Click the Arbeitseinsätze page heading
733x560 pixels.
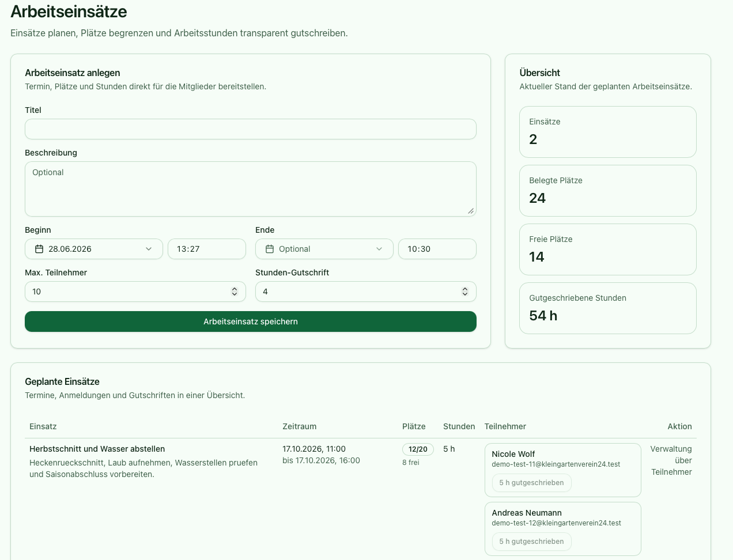tap(69, 12)
